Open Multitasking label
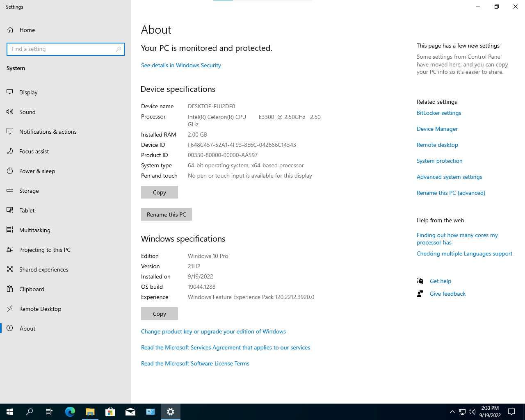The height and width of the screenshot is (420, 525). point(35,230)
